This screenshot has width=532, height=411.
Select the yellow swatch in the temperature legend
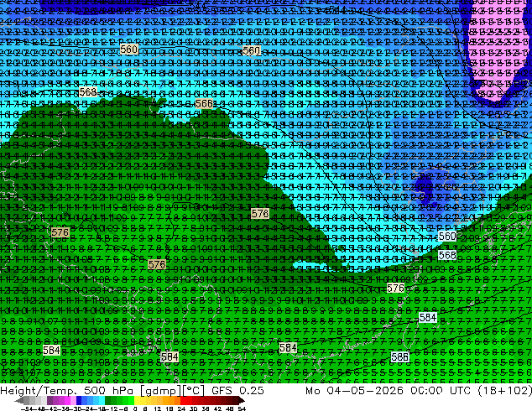[x=137, y=401]
